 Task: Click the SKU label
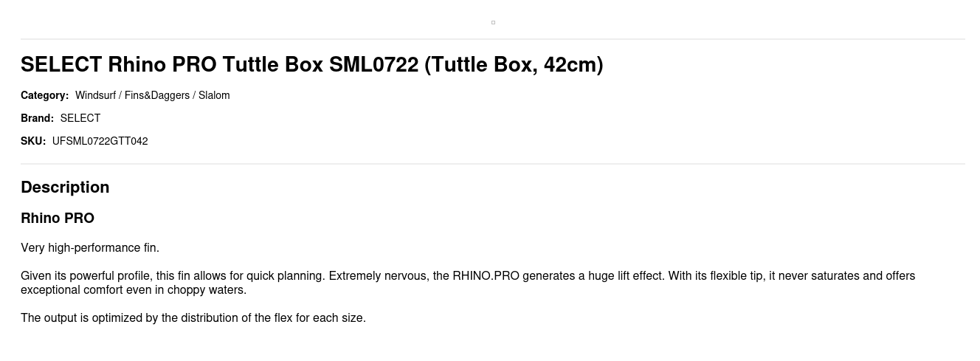click(x=33, y=141)
